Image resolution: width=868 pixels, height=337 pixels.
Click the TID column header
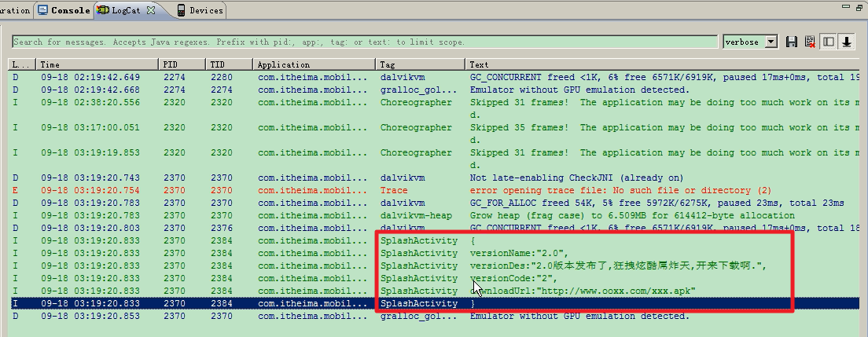229,64
